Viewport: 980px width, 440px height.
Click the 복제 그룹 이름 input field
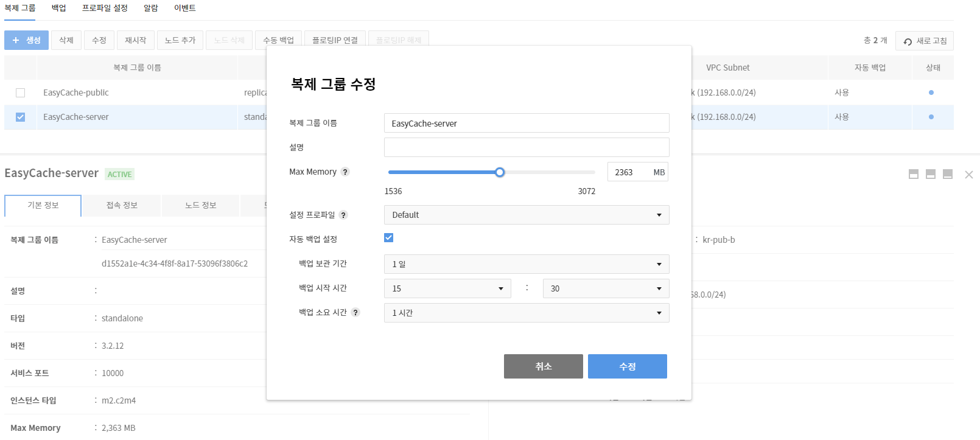[527, 123]
